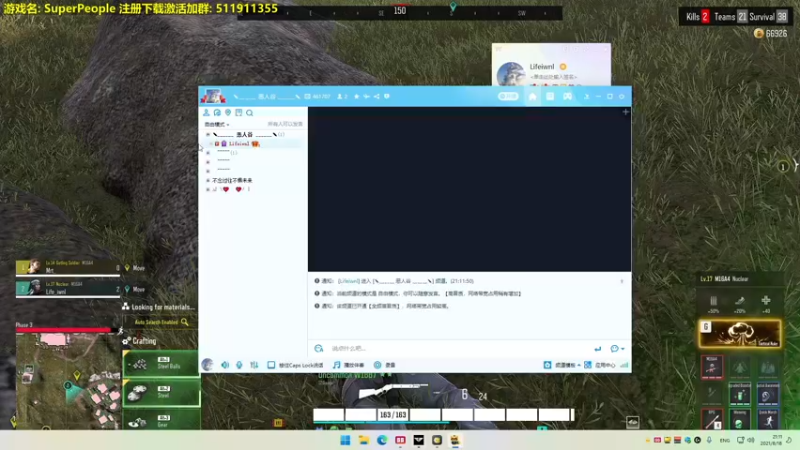This screenshot has width=800, height=450.
Task: Open File Explorer from taskbar
Action: click(x=364, y=440)
